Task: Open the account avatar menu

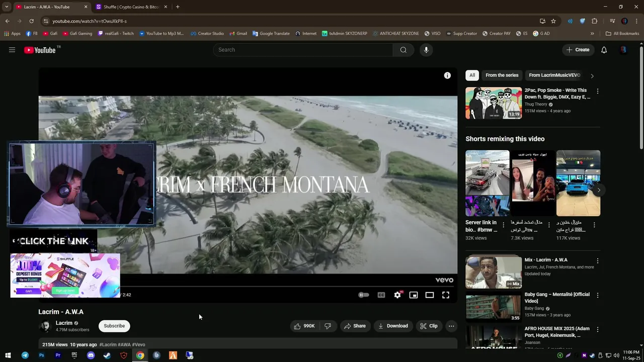Action: [x=624, y=50]
